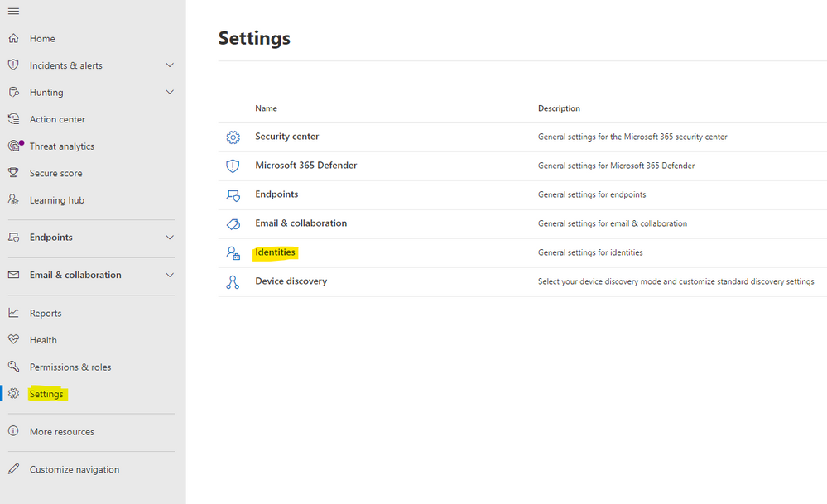Click 'General settings for the Microsoft 365 security center'

click(x=632, y=137)
